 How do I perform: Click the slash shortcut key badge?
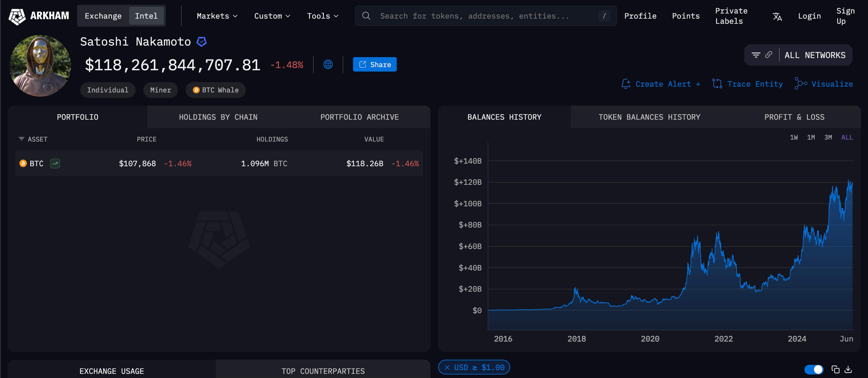click(x=604, y=16)
